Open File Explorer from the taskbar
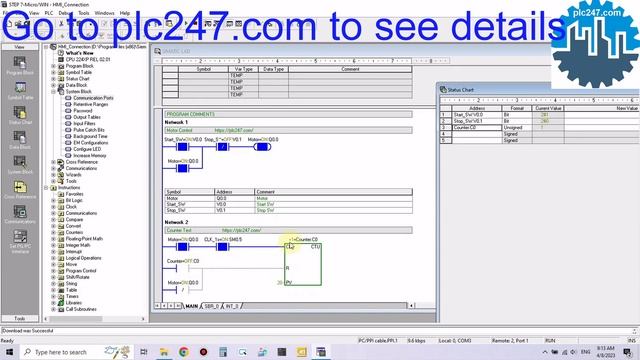The width and height of the screenshot is (640, 360). click(x=164, y=352)
